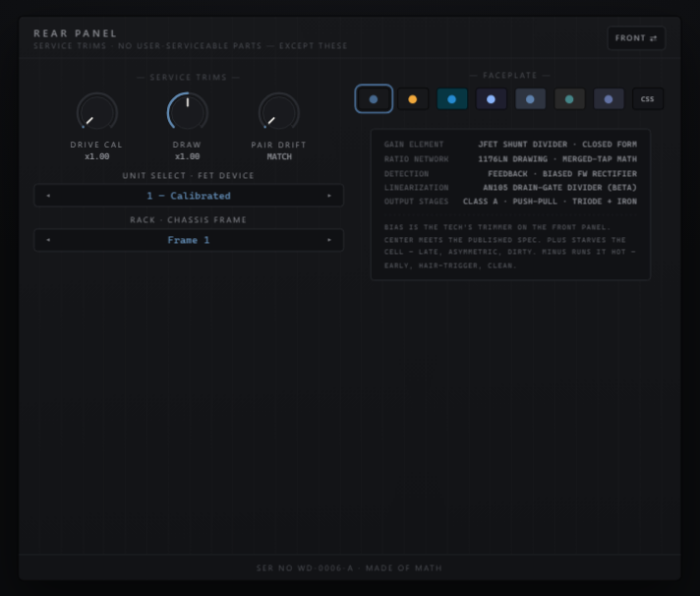Click the 'GAIN ELEMENT' spec label
This screenshot has height=596, width=700.
click(414, 145)
